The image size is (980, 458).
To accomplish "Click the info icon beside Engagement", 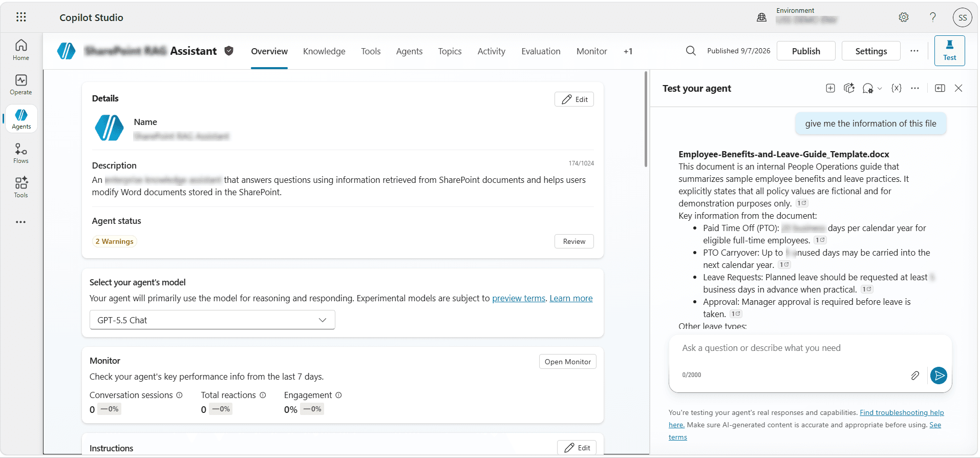I will point(338,395).
